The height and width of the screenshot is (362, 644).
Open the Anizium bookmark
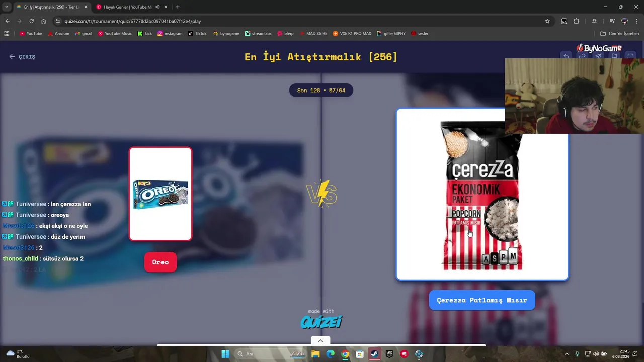coord(58,34)
